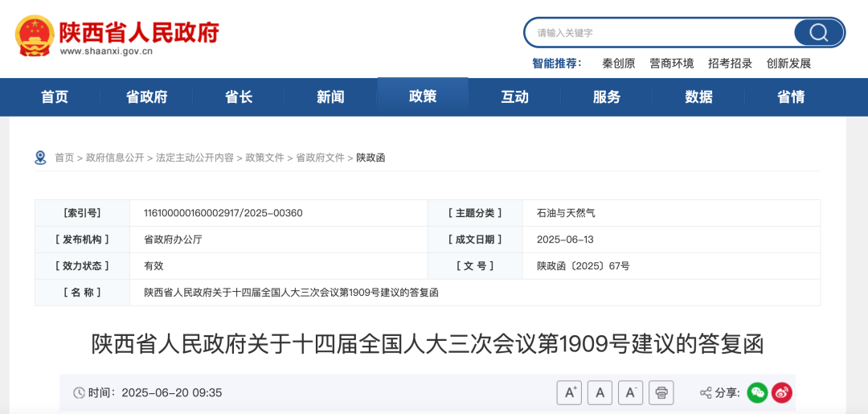Open the 互动 navigation item
This screenshot has height=414, width=868.
click(514, 97)
